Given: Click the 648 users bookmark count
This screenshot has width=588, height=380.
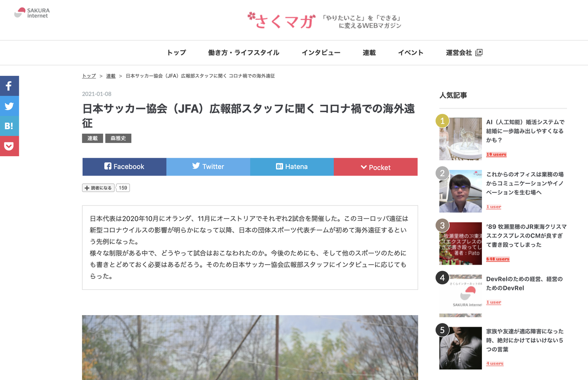Looking at the screenshot, I should pyautogui.click(x=498, y=259).
